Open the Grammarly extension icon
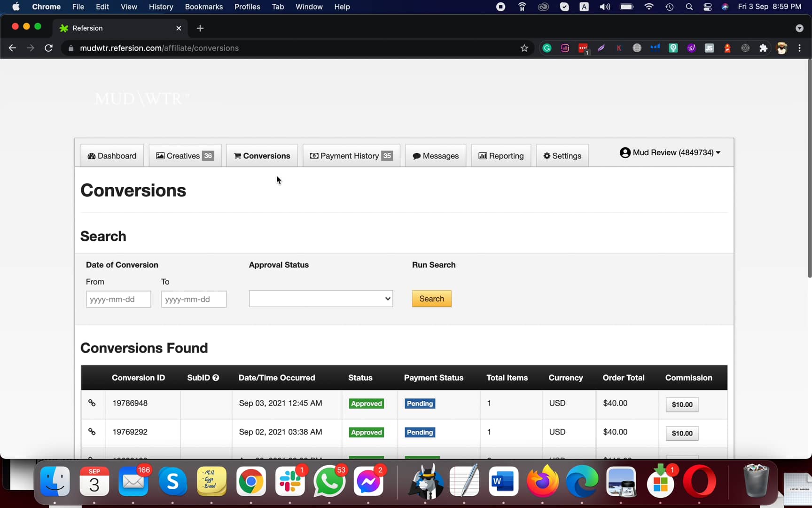Screen dimensions: 812x508 click(547, 48)
